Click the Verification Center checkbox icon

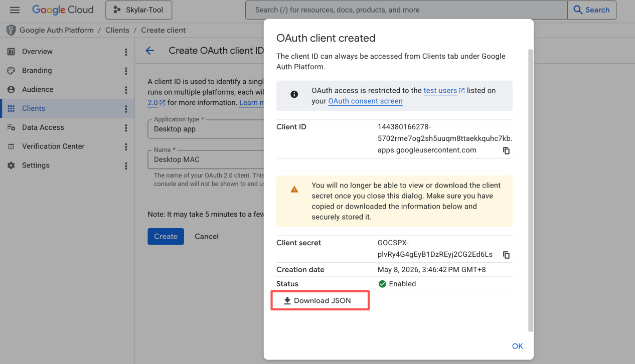tap(11, 146)
